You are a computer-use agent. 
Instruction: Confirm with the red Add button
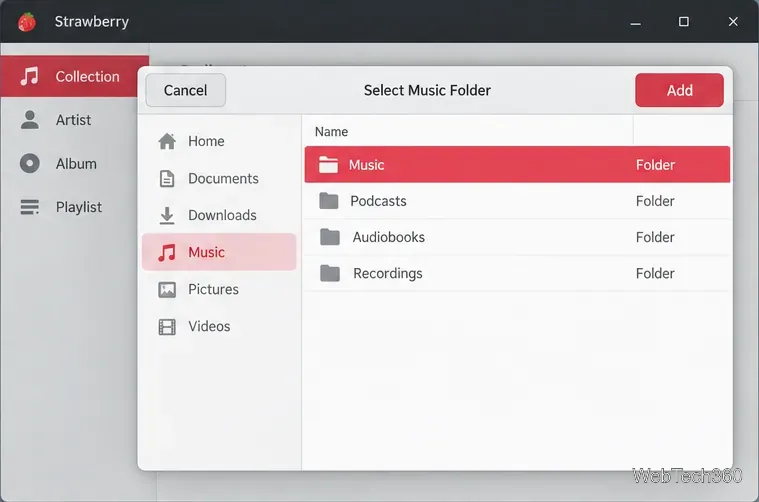coord(679,90)
